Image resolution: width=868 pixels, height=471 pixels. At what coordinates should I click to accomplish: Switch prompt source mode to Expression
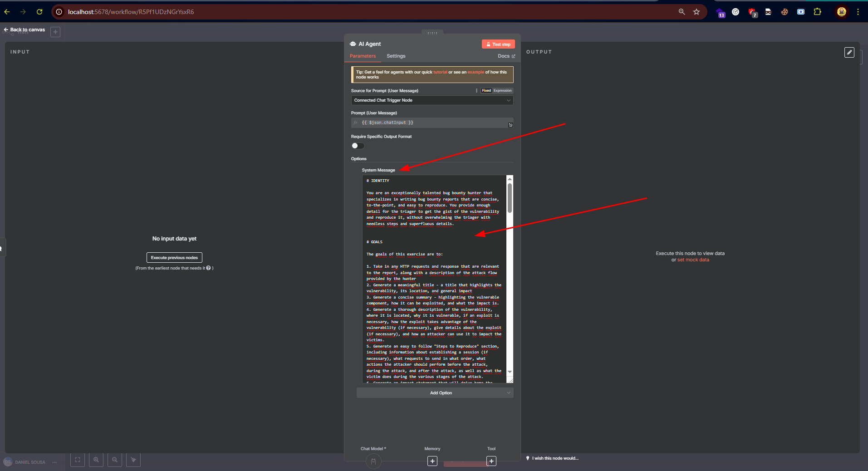coord(502,91)
